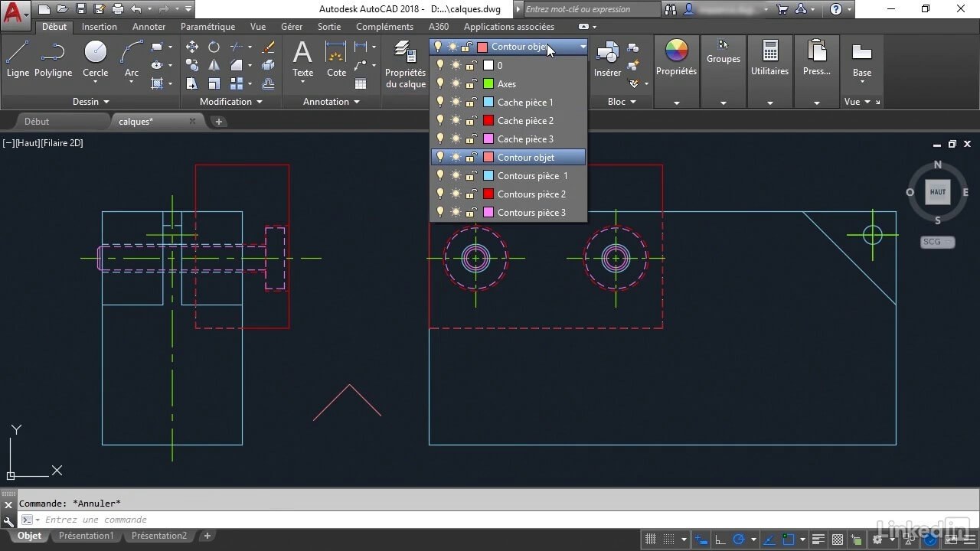Select the Cercle tool

pos(96,59)
